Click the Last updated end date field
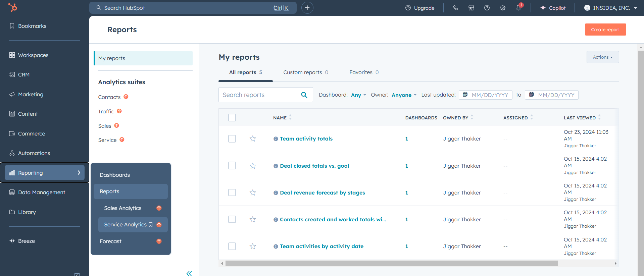 (552, 95)
